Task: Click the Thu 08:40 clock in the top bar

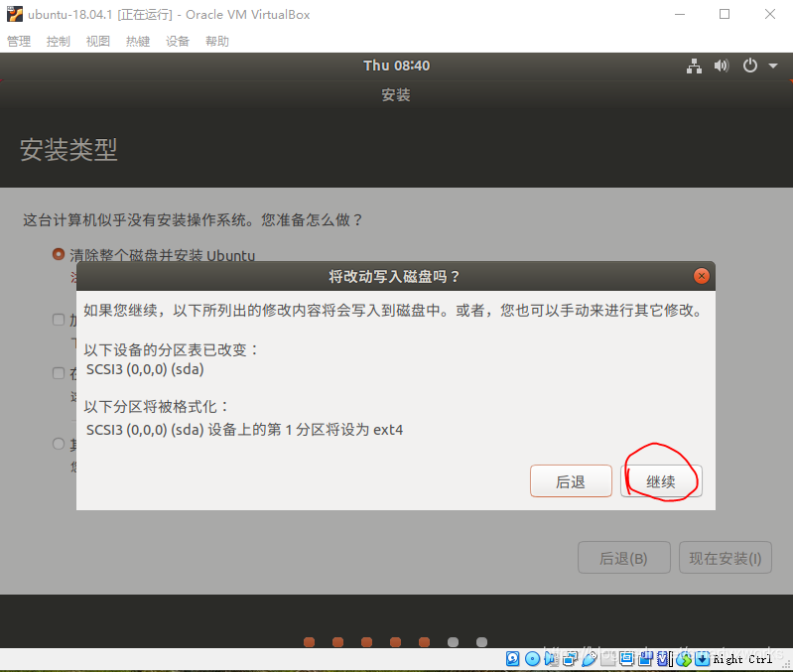Action: 397,66
